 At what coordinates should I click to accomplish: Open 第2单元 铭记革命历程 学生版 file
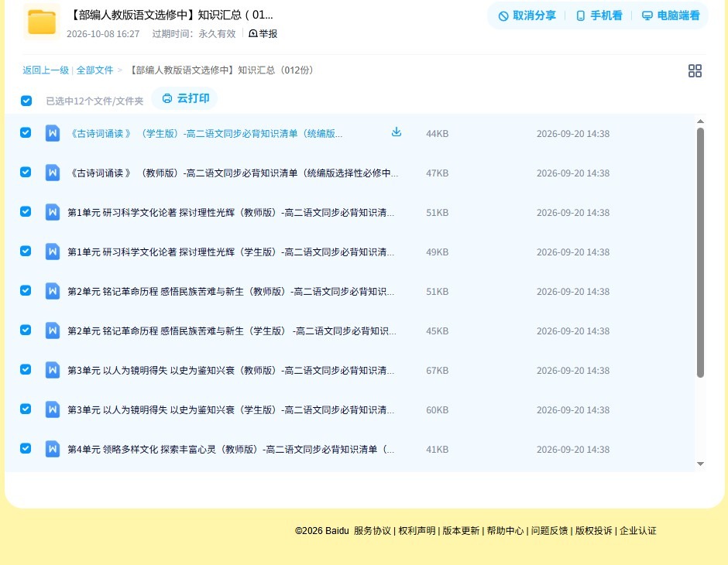232,330
